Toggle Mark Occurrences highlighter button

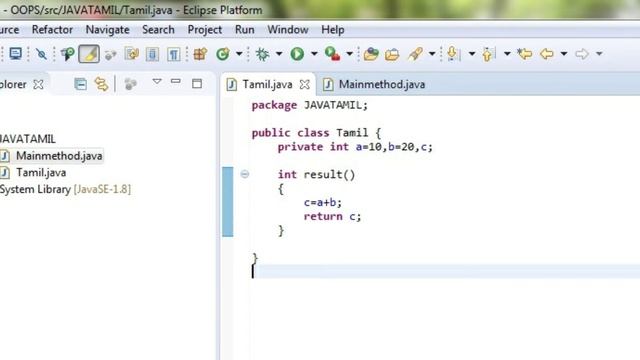(89, 54)
